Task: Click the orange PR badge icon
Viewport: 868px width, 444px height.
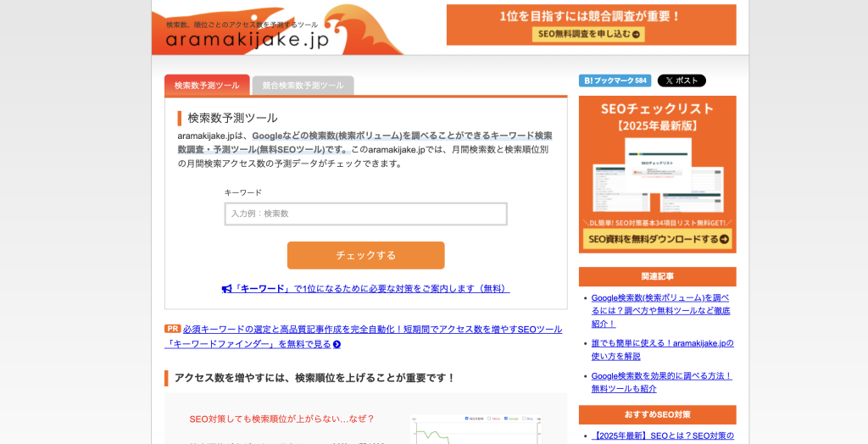Action: 172,329
